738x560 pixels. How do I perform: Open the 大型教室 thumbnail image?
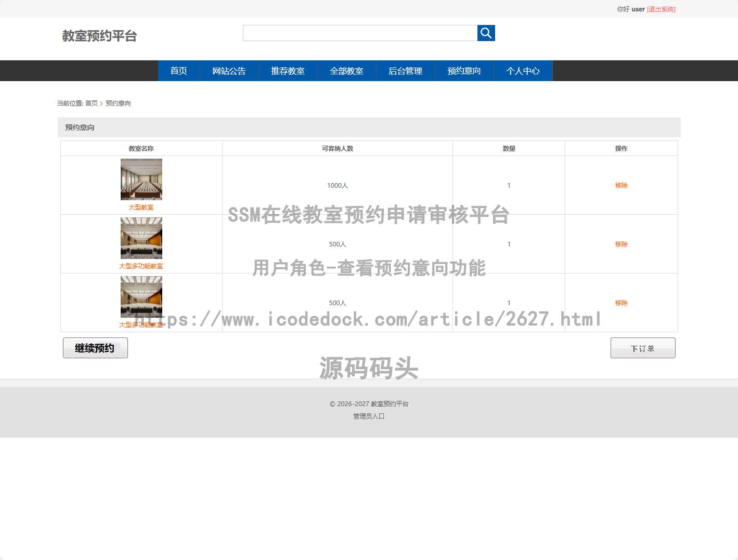coord(141,179)
